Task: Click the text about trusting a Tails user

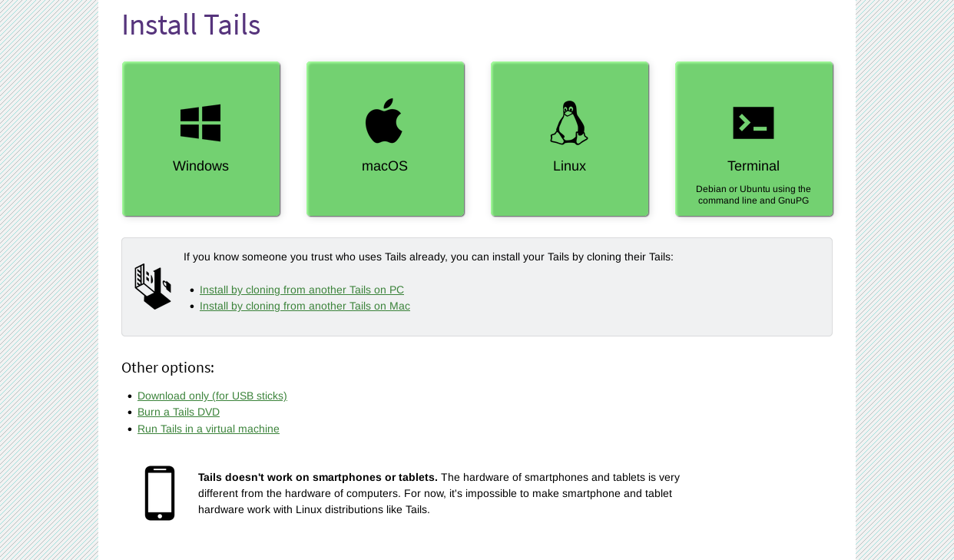Action: (x=429, y=257)
